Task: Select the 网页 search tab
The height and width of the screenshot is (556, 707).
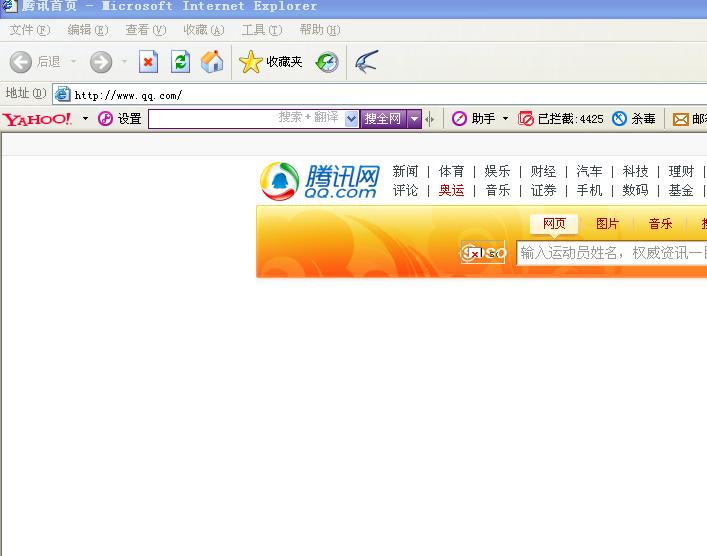Action: point(554,224)
